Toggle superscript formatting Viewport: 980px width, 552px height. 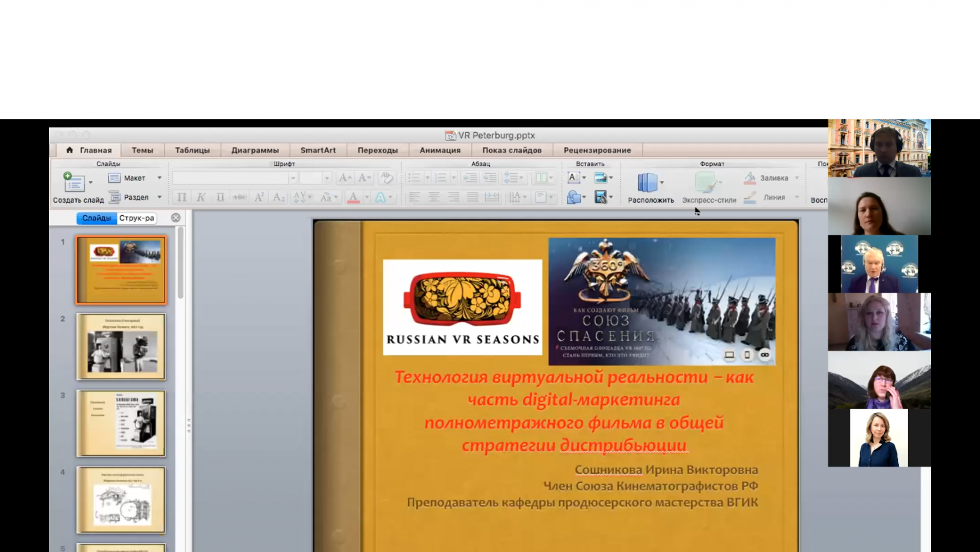point(259,197)
